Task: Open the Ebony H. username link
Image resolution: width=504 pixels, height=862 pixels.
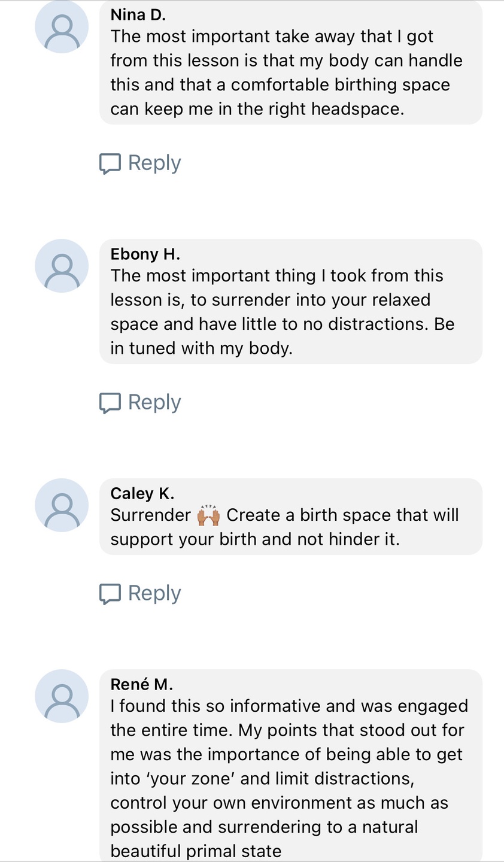Action: pos(145,254)
